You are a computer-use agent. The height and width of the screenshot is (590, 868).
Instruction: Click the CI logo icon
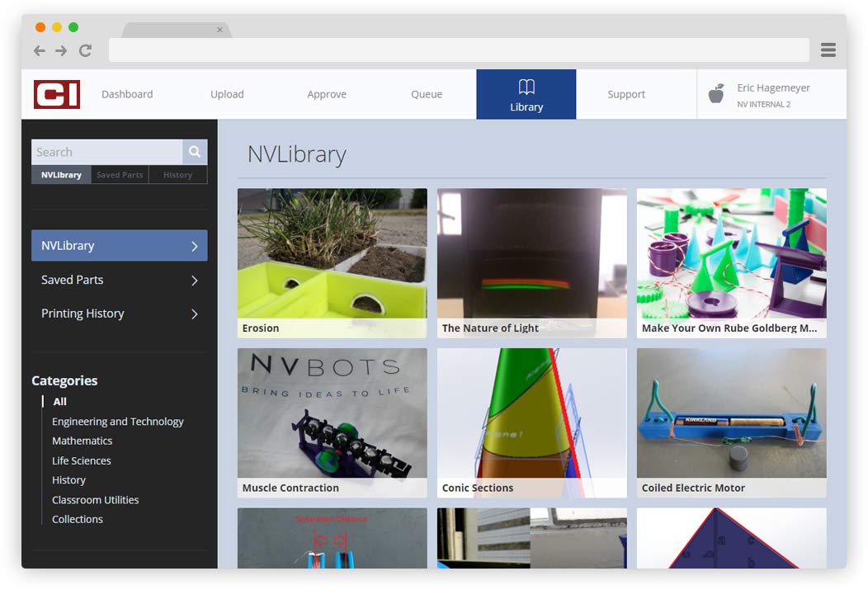56,94
